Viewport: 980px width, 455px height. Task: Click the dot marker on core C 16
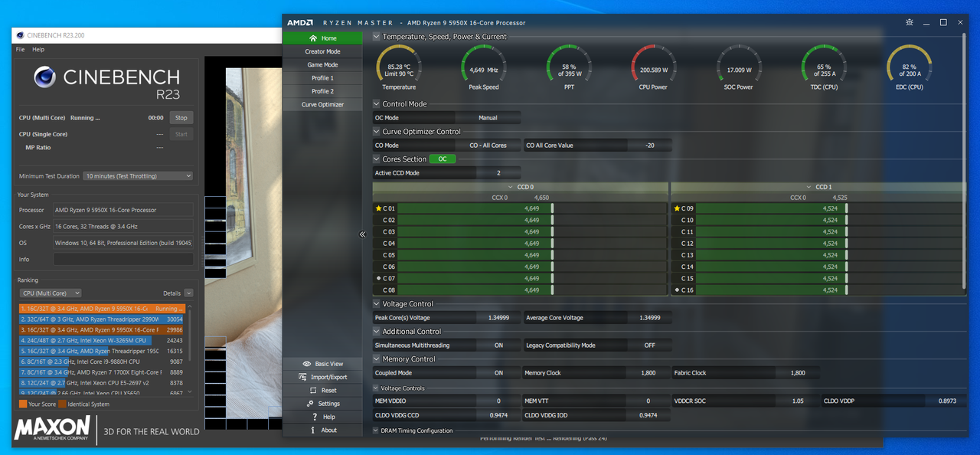pos(676,290)
